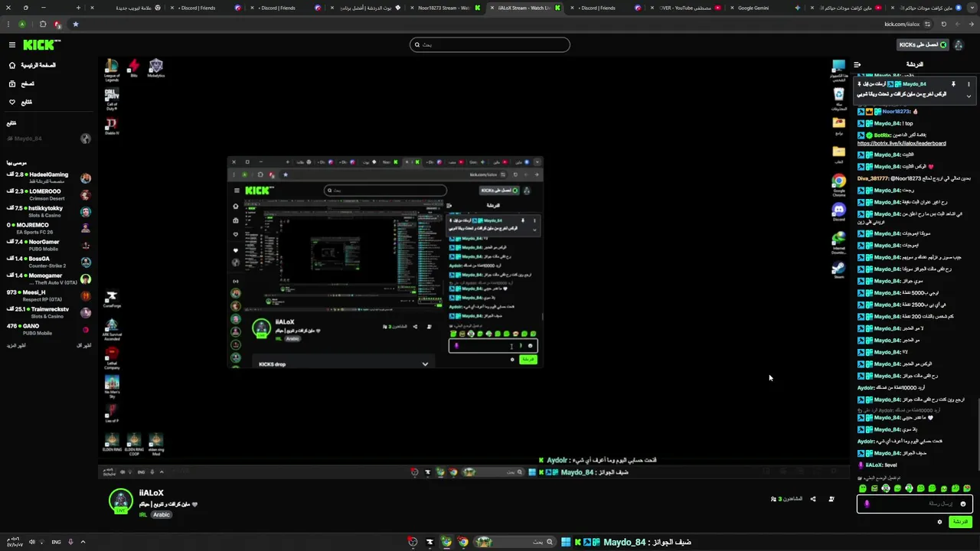980x551 pixels.
Task: Open Discord desktop icon in stream
Action: tap(839, 212)
